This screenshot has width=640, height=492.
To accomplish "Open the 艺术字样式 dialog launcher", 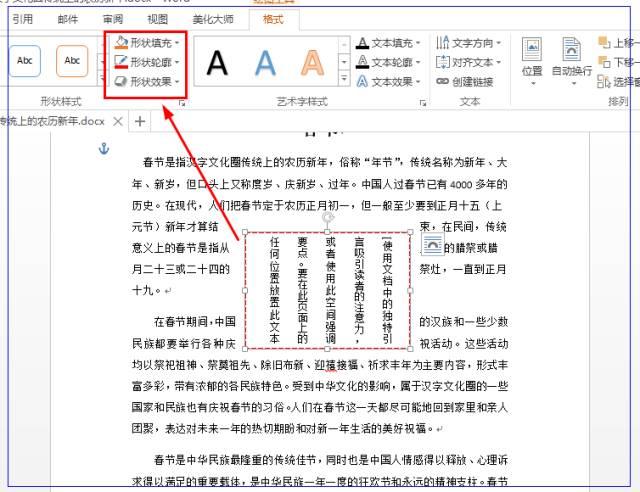I will tap(423, 103).
